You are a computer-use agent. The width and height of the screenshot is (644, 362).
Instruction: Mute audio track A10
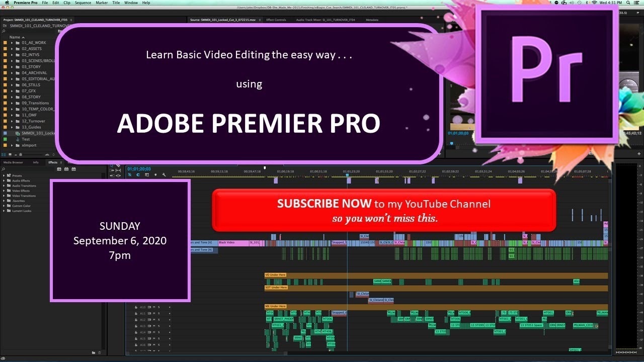[154, 307]
